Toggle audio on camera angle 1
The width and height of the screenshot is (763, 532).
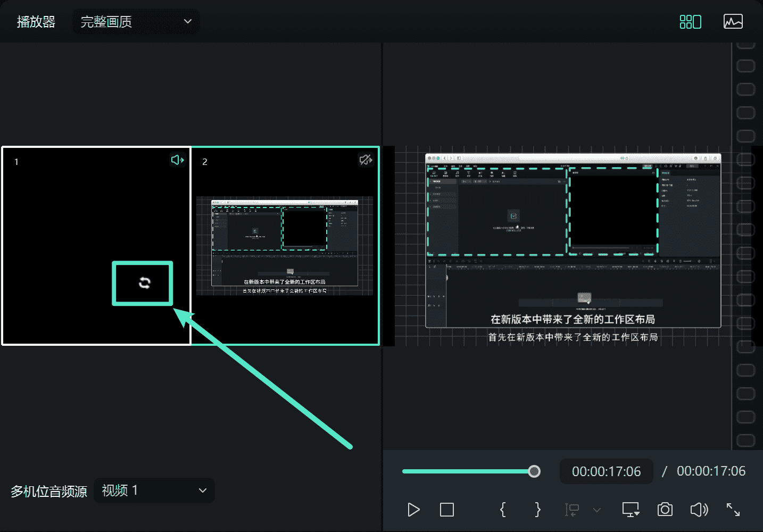click(177, 160)
